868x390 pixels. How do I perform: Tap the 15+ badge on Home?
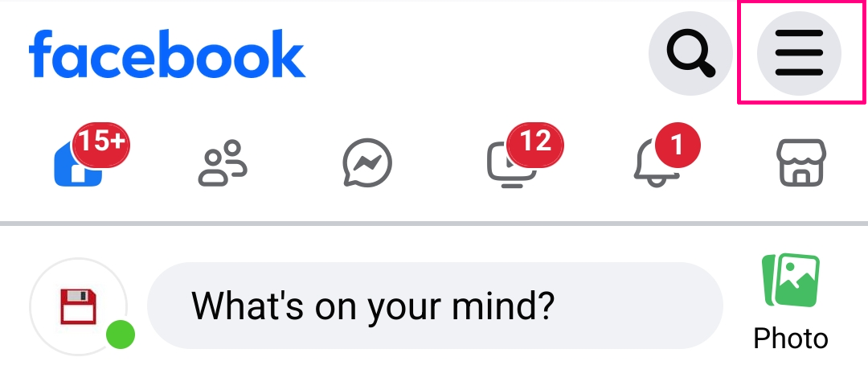(100, 143)
